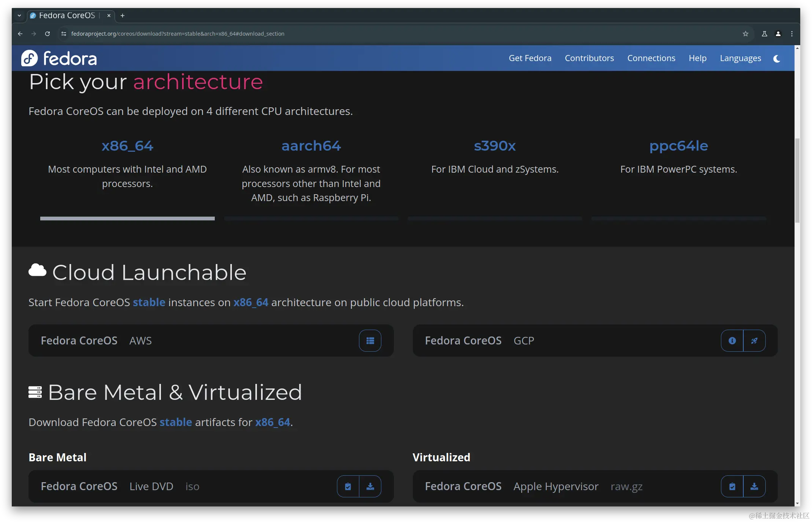Click the address bar URL
The image size is (812, 522).
pos(178,34)
